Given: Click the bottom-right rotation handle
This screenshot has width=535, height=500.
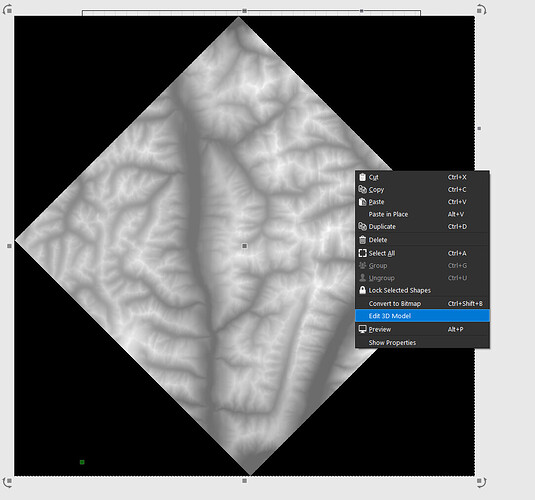Looking at the screenshot, I should [x=481, y=482].
